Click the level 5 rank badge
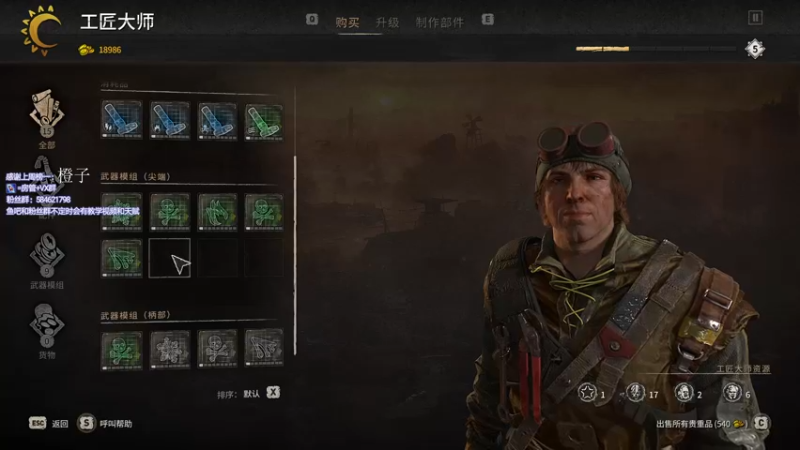 point(755,49)
